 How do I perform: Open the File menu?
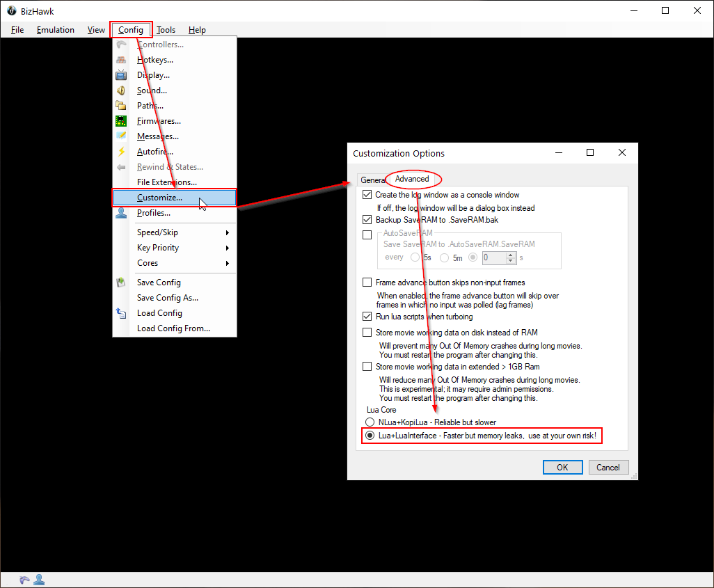17,30
